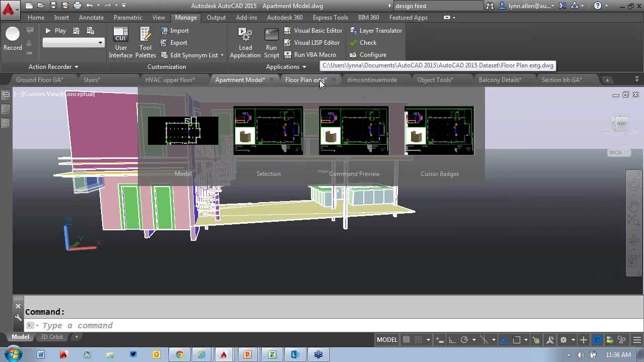Open the Visual LISP Editor
The image size is (644, 362).
point(312,43)
